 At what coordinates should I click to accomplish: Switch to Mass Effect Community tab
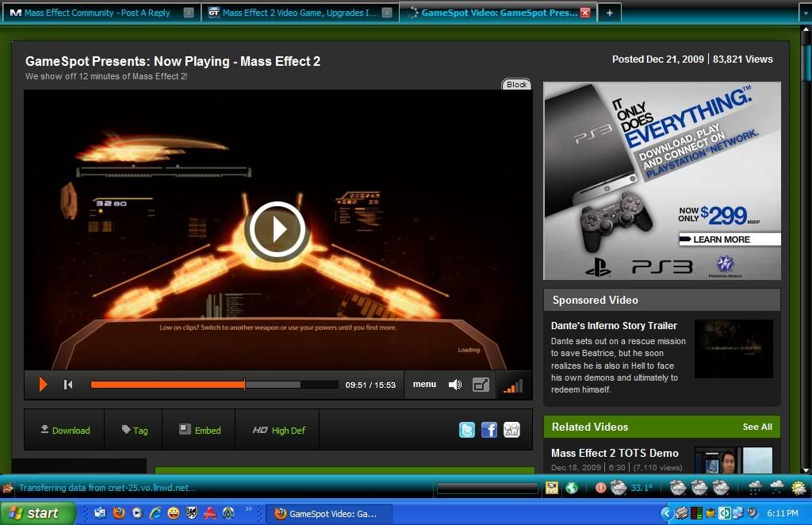coord(97,13)
